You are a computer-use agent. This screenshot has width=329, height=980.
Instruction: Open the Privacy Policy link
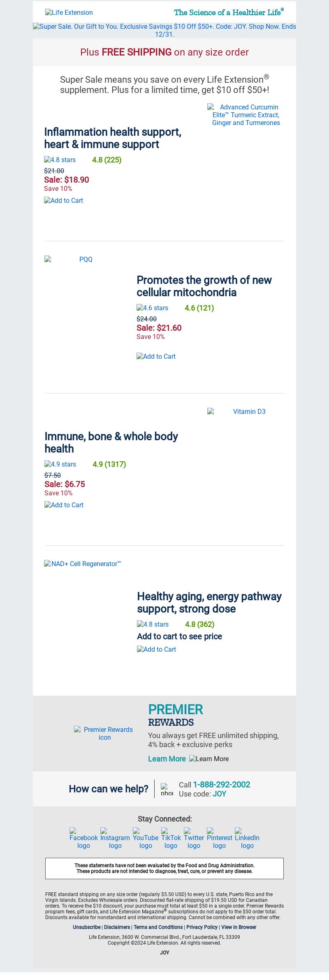202,927
